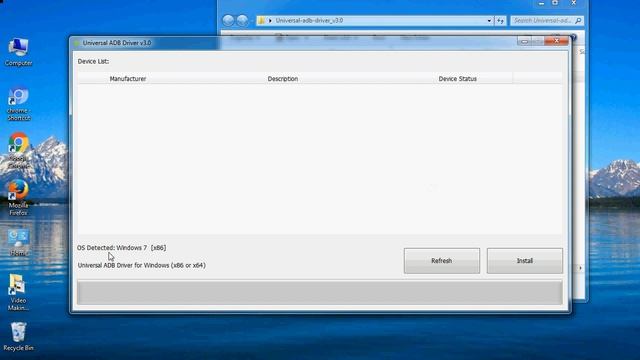Open the Explorer address bar dropdown

[489, 20]
